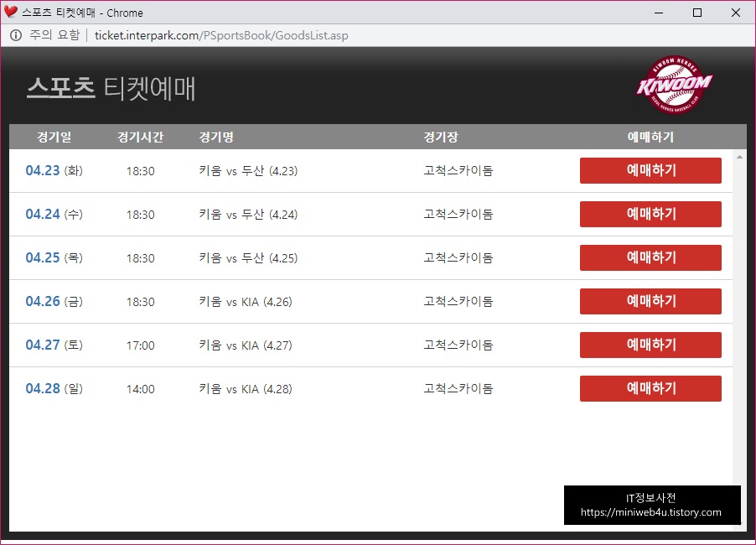Select date 04.25 (목)
Screen dimensions: 756x545
[54, 258]
